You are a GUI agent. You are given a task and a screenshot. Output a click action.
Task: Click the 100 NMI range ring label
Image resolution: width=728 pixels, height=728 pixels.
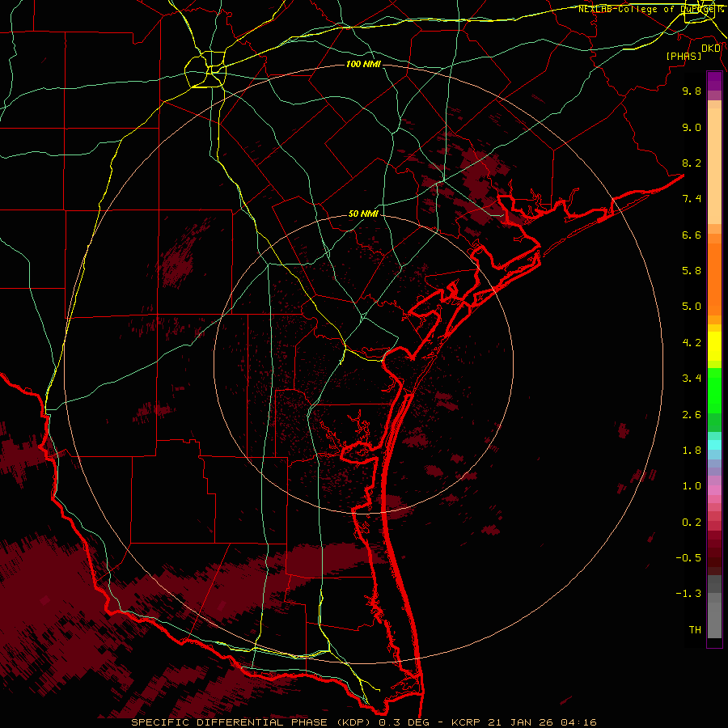point(363,64)
